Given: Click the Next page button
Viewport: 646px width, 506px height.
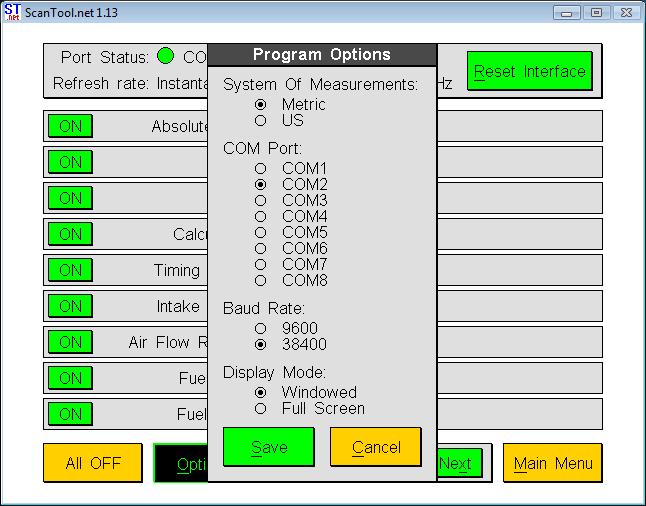Looking at the screenshot, I should [459, 464].
